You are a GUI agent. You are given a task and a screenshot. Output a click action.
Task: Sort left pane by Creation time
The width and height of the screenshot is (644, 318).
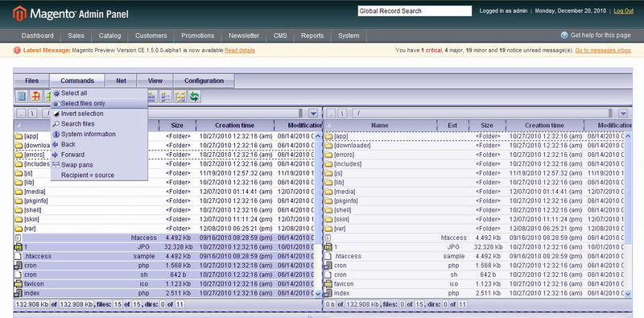[x=234, y=126]
